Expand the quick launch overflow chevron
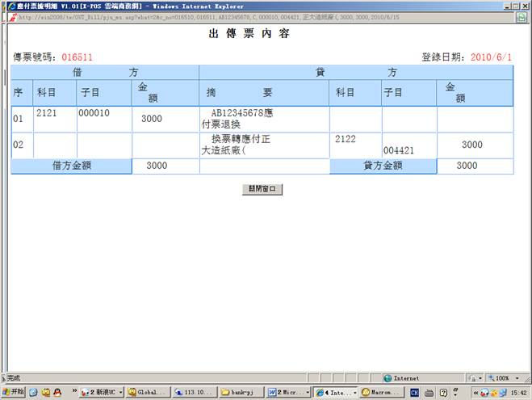This screenshot has height=400, width=532. point(74,392)
